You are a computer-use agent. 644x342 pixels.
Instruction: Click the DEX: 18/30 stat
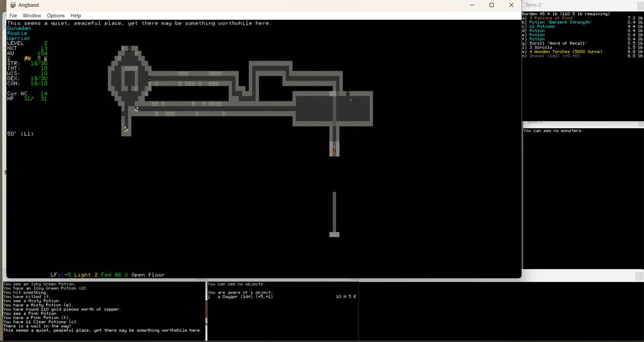tap(27, 78)
